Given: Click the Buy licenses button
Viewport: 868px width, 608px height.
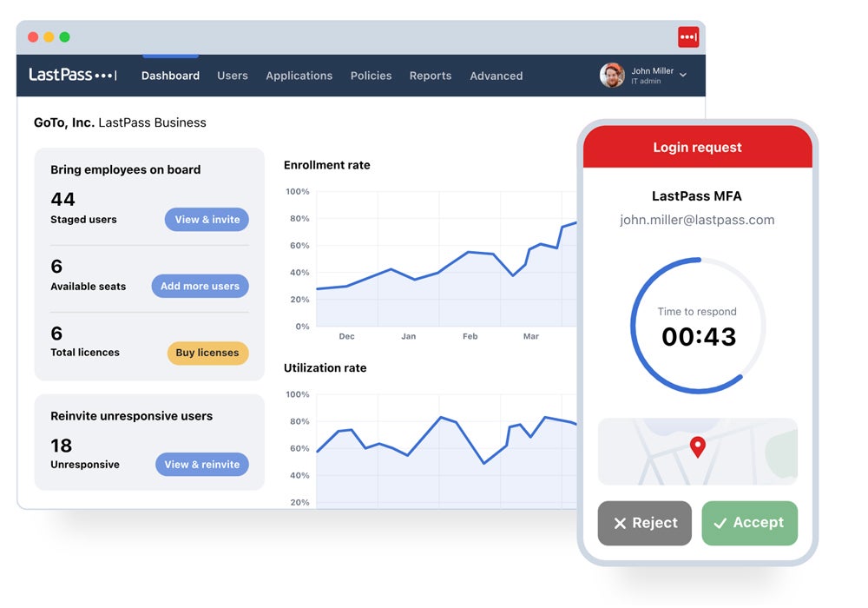Looking at the screenshot, I should 207,353.
